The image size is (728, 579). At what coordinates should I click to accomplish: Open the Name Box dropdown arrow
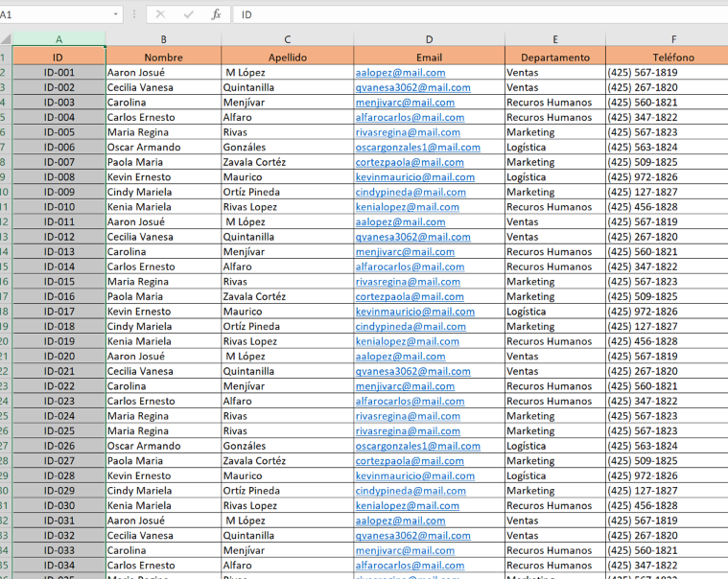pyautogui.click(x=116, y=14)
